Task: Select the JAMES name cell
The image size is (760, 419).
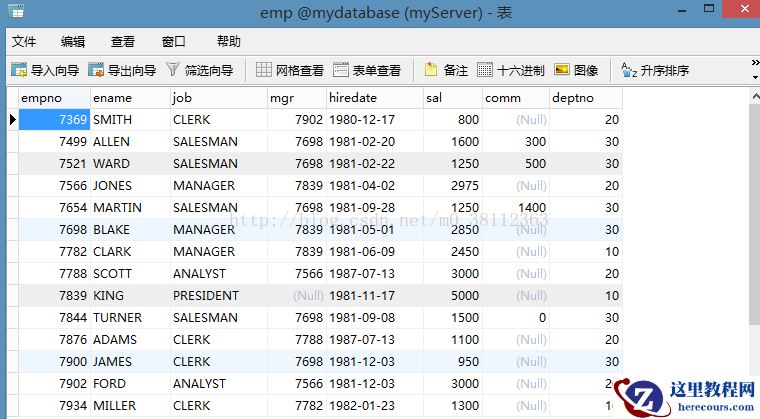Action: [130, 361]
